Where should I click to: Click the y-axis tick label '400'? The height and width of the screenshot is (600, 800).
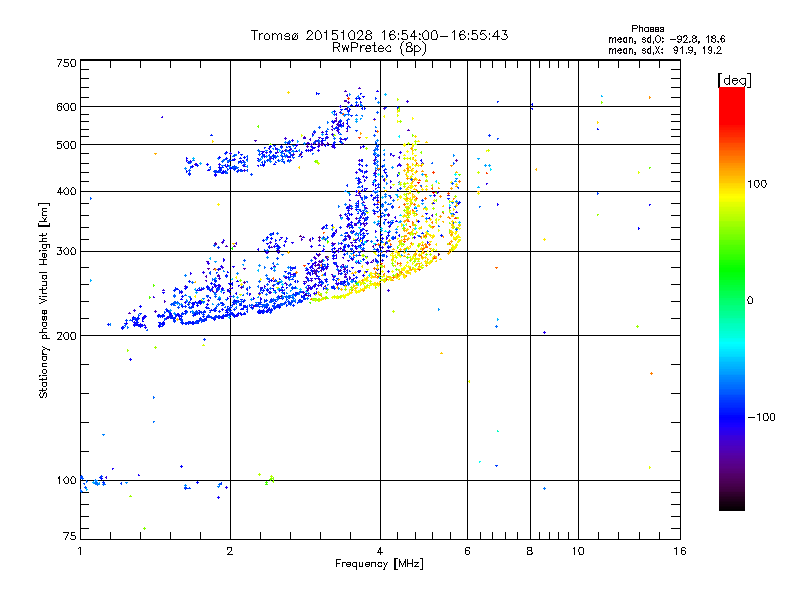click(x=66, y=192)
